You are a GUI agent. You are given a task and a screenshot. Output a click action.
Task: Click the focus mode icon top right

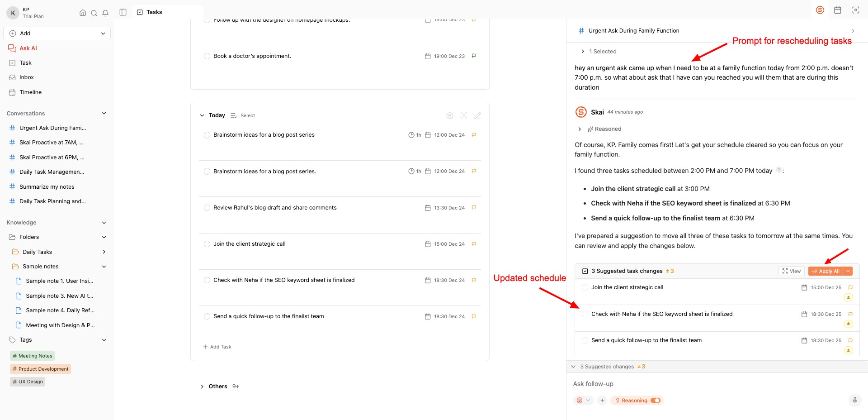855,10
